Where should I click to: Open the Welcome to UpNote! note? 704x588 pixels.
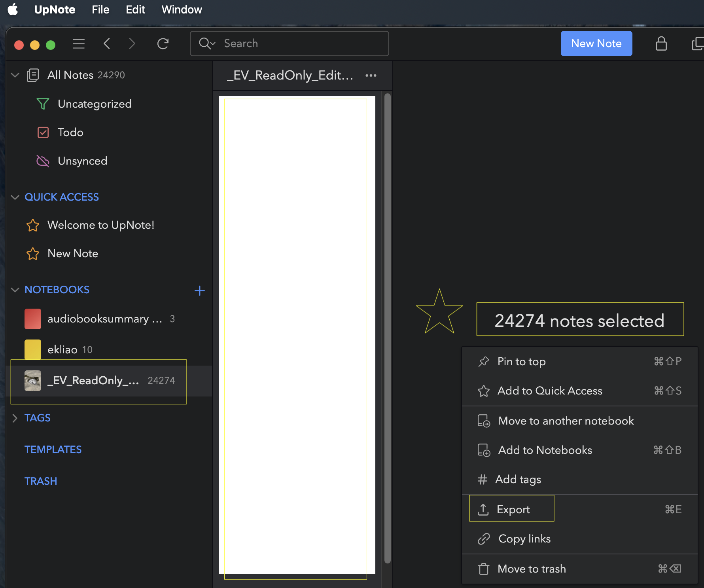[x=109, y=225]
